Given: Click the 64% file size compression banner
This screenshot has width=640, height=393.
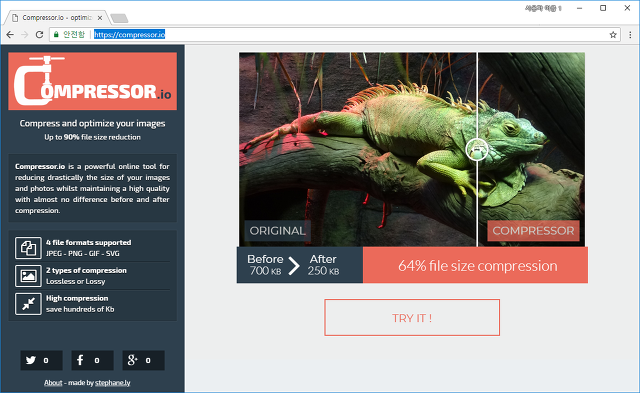Looking at the screenshot, I should tap(476, 265).
